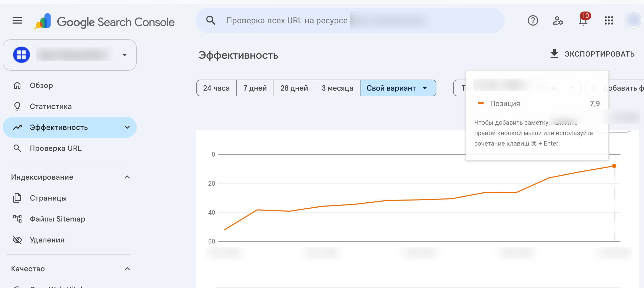This screenshot has width=644, height=288.
Task: Click Позиция entry in tooltip
Action: [505, 103]
